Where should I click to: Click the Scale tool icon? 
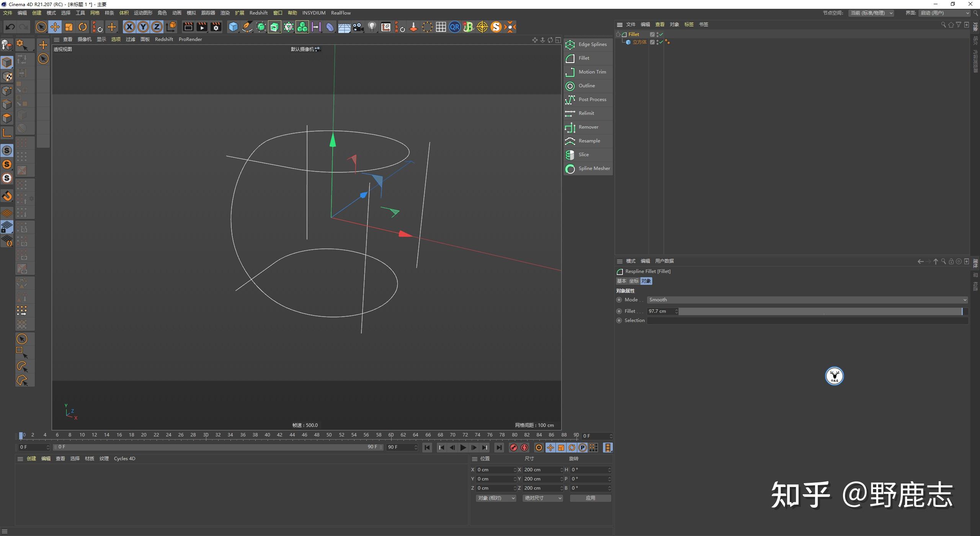pyautogui.click(x=69, y=27)
